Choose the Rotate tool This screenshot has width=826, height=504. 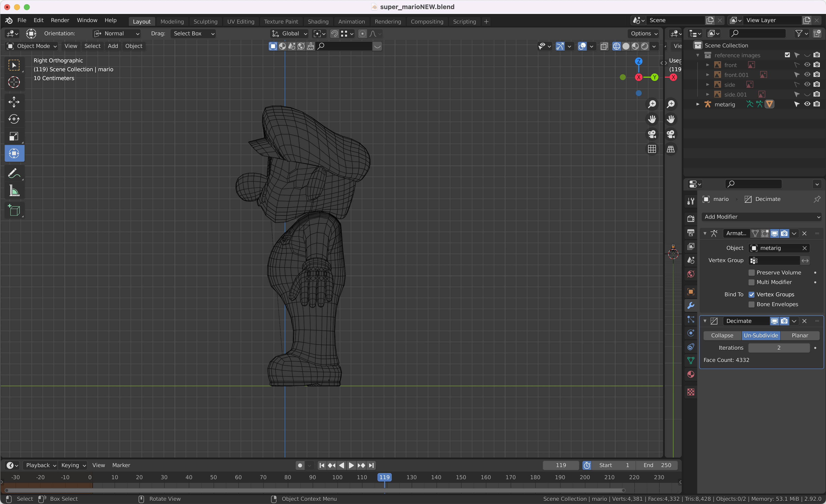(14, 119)
